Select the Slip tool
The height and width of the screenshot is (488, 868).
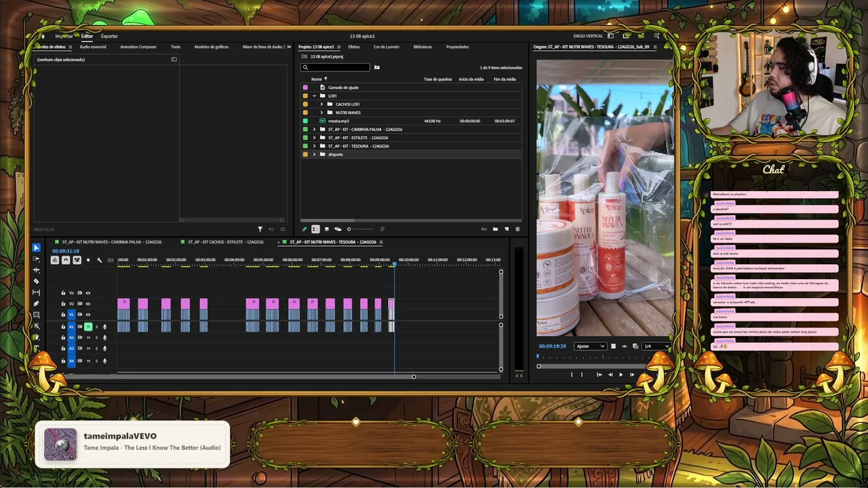[x=37, y=292]
